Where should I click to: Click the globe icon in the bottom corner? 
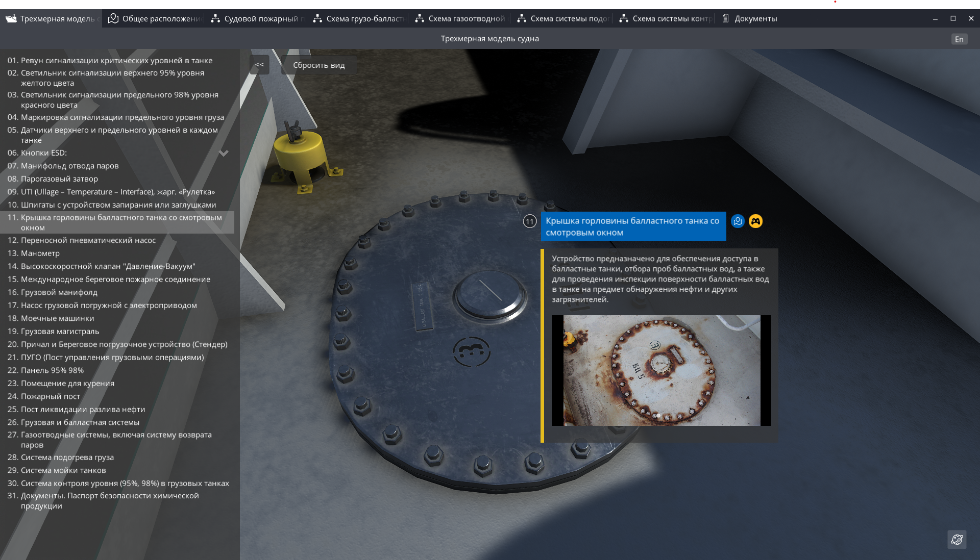coord(957,540)
